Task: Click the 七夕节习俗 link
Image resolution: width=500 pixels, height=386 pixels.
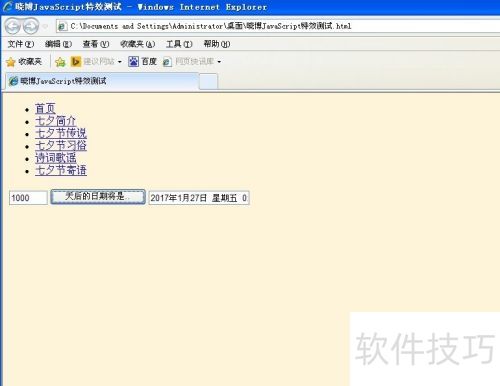Action: click(61, 145)
